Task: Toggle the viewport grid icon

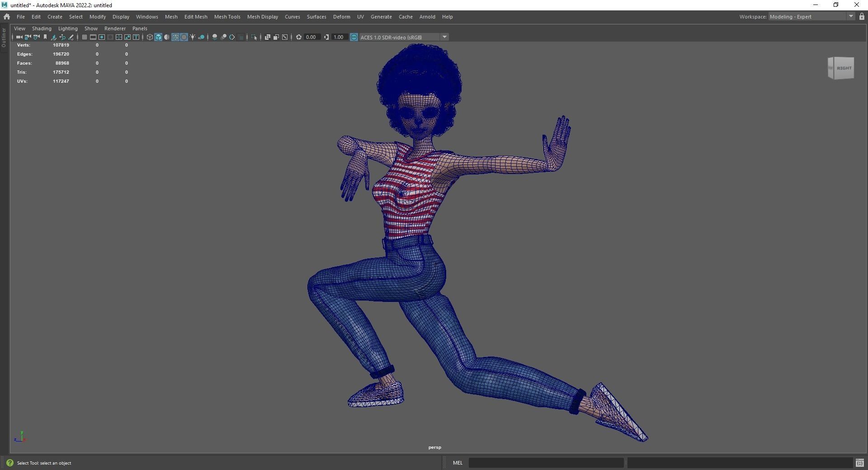Action: [x=84, y=37]
